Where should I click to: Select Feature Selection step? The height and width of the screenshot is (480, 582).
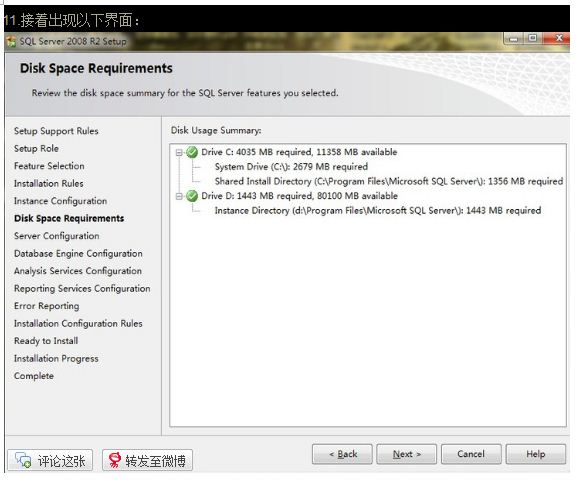(49, 166)
